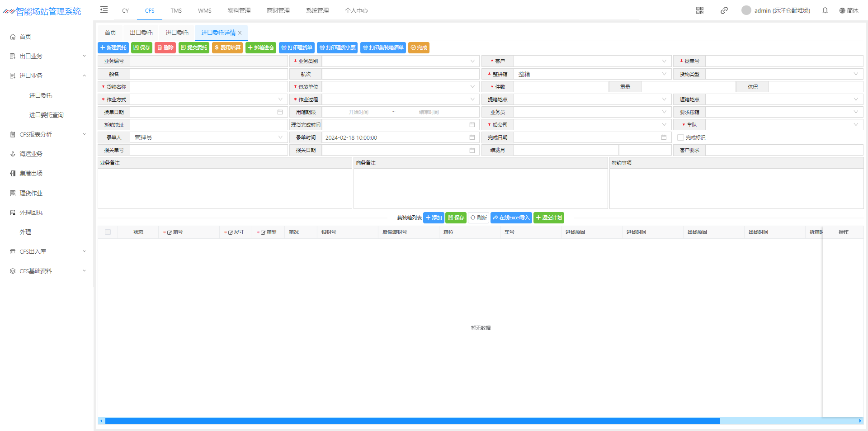Viewport: 868px width, 431px height.
Task: Click the calendar icon in 报关日期 field
Action: coord(472,150)
